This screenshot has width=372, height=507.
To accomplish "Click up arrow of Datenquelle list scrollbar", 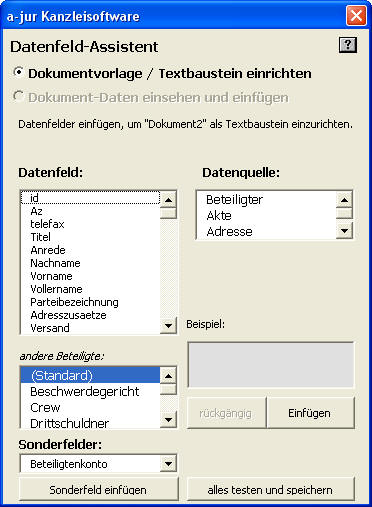I will point(344,200).
